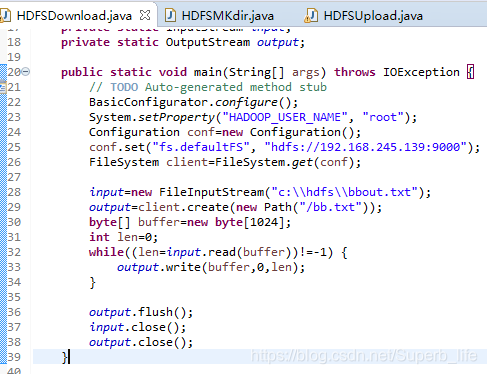Click the "fs.defaultFS" string literal

[201, 147]
